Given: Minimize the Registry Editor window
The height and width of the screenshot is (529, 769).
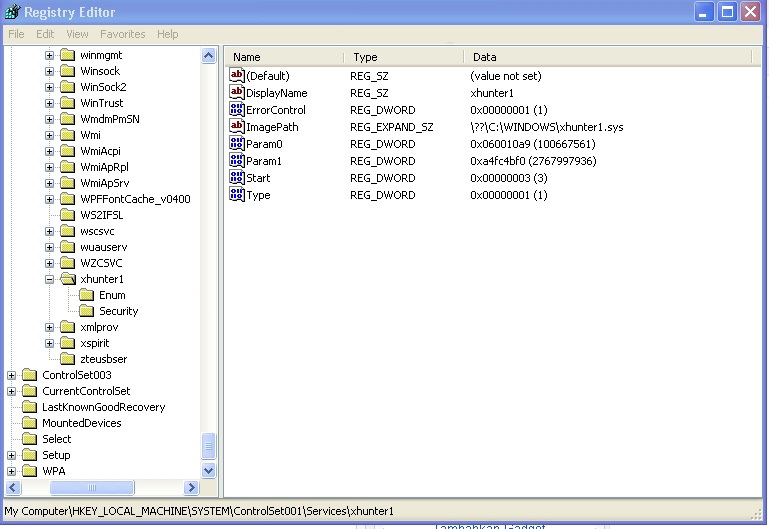Looking at the screenshot, I should click(x=704, y=12).
